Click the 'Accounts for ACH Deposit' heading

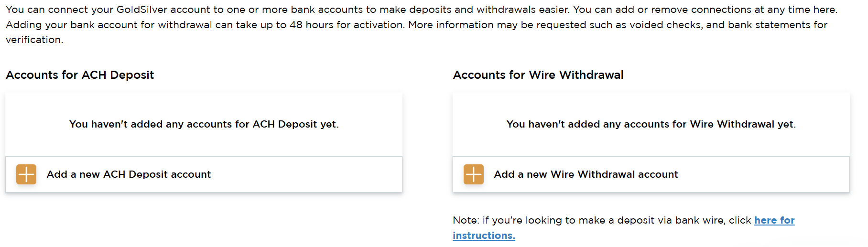[x=80, y=75]
